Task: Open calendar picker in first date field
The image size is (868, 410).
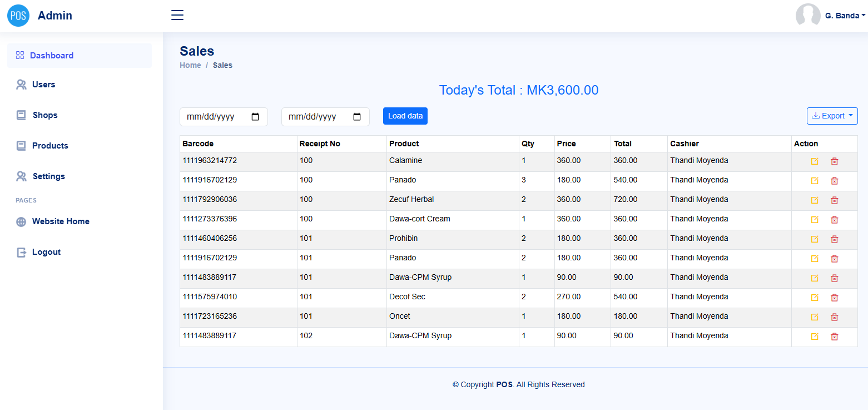Action: 255,117
